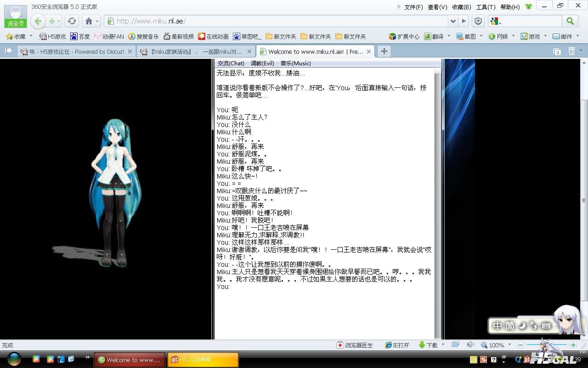The height and width of the screenshot is (368, 588).
Task: Expand the hidden menu chevron before 文件
Action: [399, 7]
